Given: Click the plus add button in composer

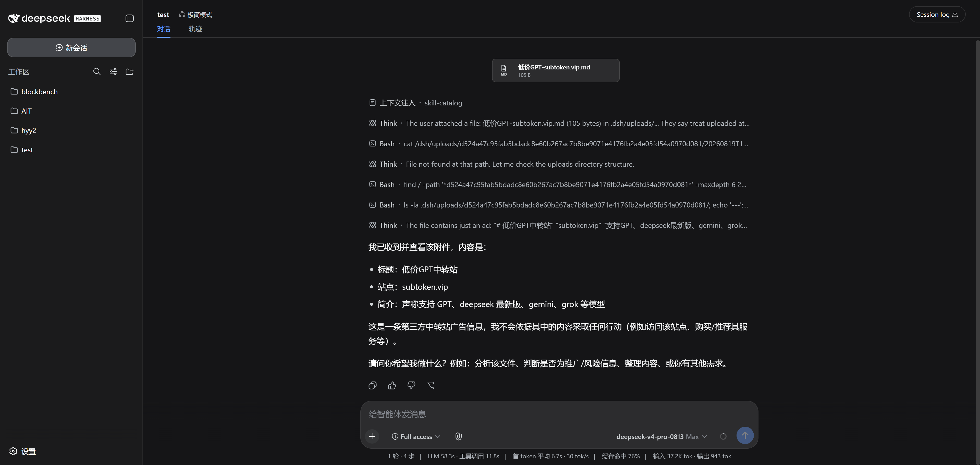Looking at the screenshot, I should (x=372, y=436).
